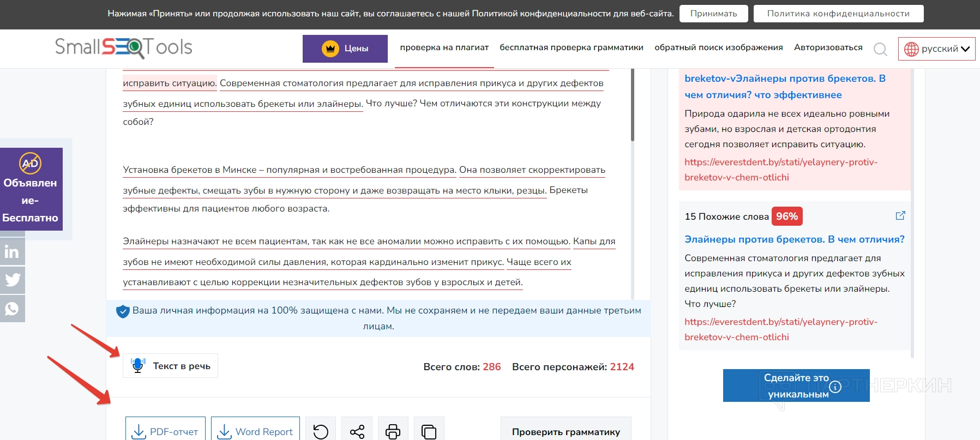
Task: Open бесплатная проверка грамматики menu item
Action: [x=571, y=47]
